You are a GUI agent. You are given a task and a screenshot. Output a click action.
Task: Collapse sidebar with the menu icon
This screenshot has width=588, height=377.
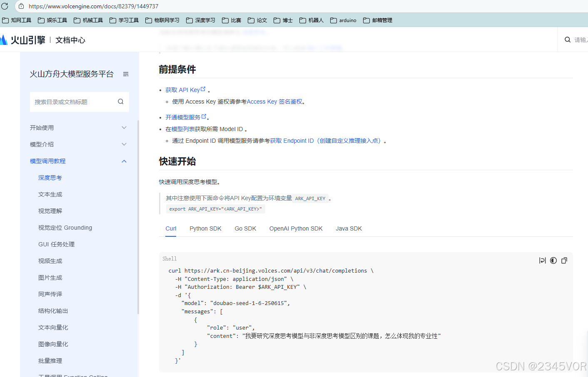point(126,74)
